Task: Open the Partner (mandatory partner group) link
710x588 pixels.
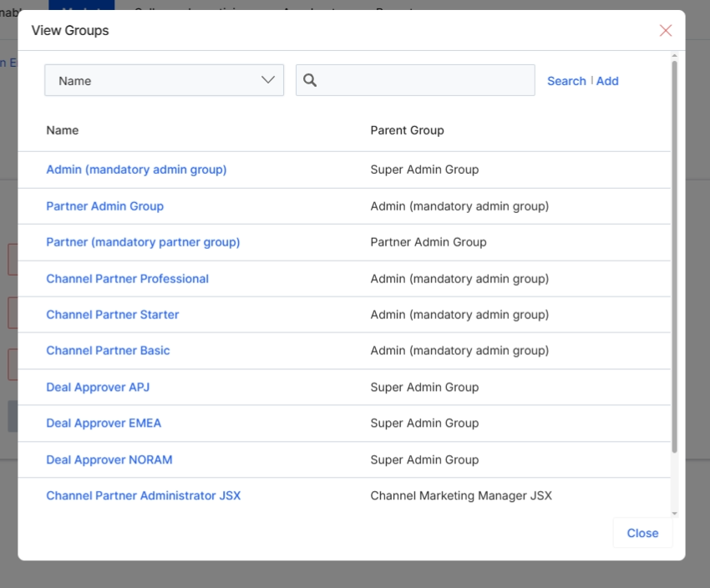Action: pyautogui.click(x=143, y=242)
